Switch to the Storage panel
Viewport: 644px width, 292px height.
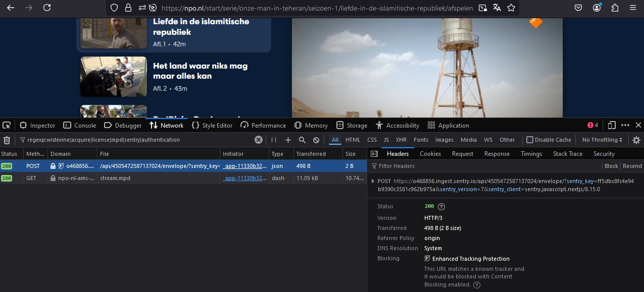pyautogui.click(x=352, y=125)
